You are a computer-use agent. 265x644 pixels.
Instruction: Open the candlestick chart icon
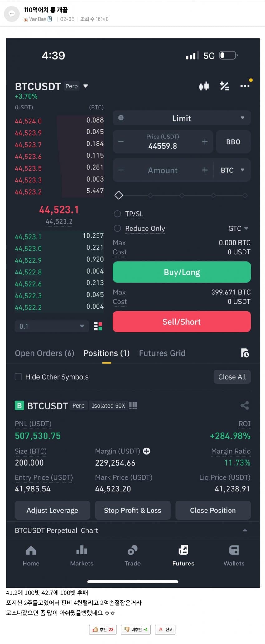(204, 86)
